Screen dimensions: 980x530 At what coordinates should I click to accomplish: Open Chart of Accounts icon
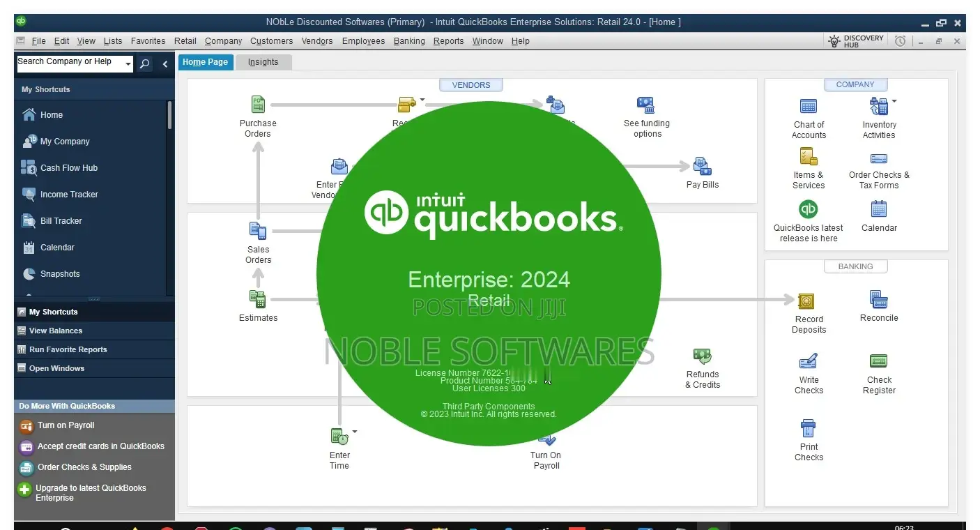(809, 107)
